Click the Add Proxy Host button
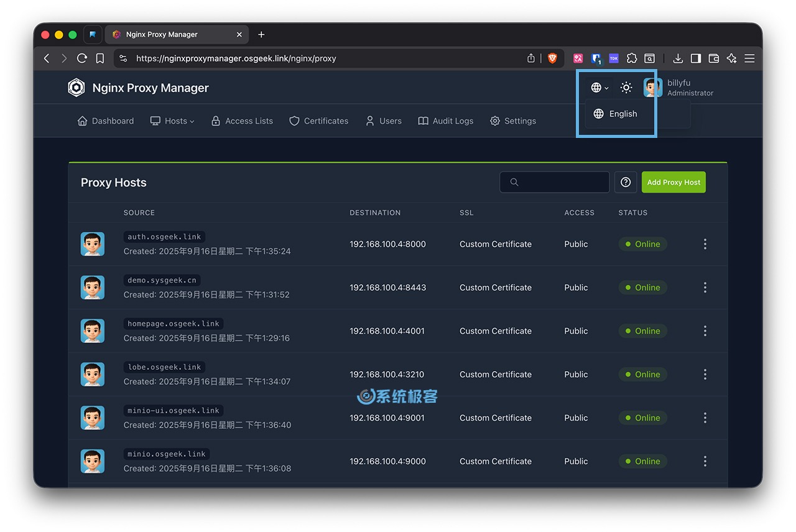 (673, 182)
